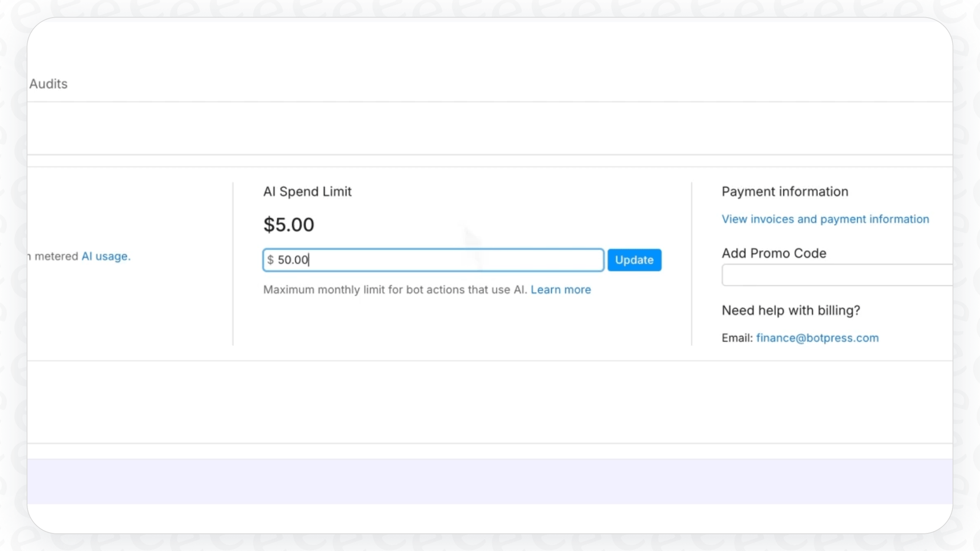Viewport: 980px width, 551px height.
Task: Click the Add Promo Code label
Action: [x=773, y=253]
